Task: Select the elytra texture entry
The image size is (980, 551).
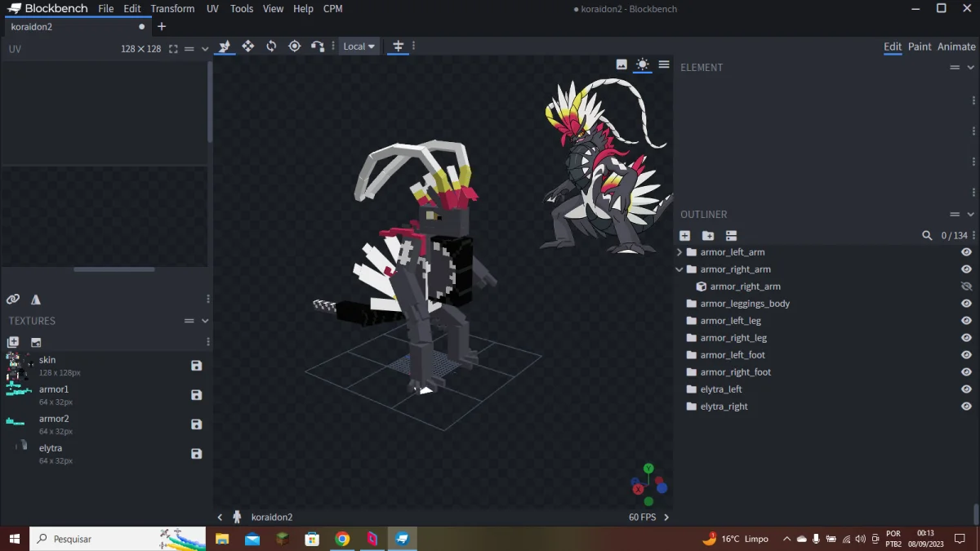Action: click(105, 454)
